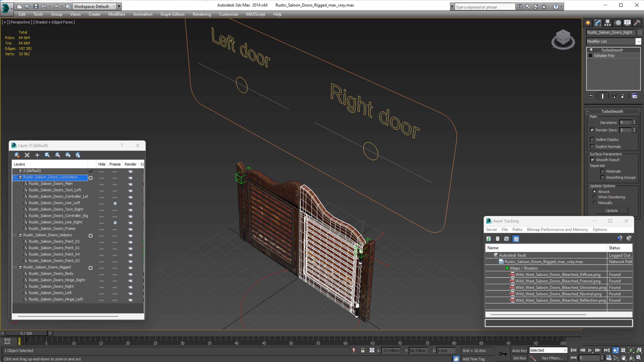Click the TurboSmooth Update button
Screen dimensions: 644x362
(611, 211)
